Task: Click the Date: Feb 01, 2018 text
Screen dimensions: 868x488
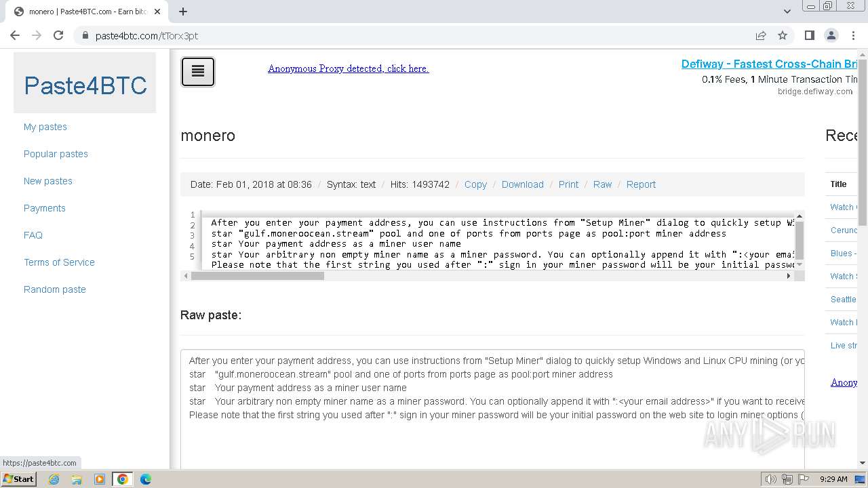Action: coord(251,184)
